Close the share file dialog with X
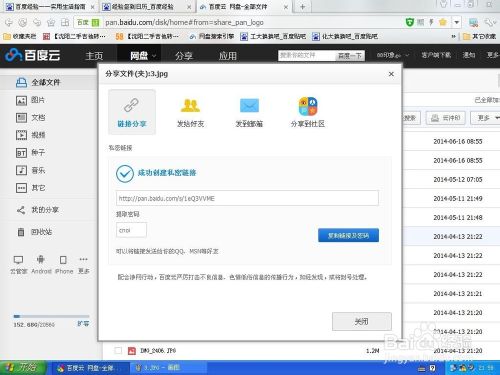Image resolution: width=500 pixels, height=375 pixels. (391, 74)
